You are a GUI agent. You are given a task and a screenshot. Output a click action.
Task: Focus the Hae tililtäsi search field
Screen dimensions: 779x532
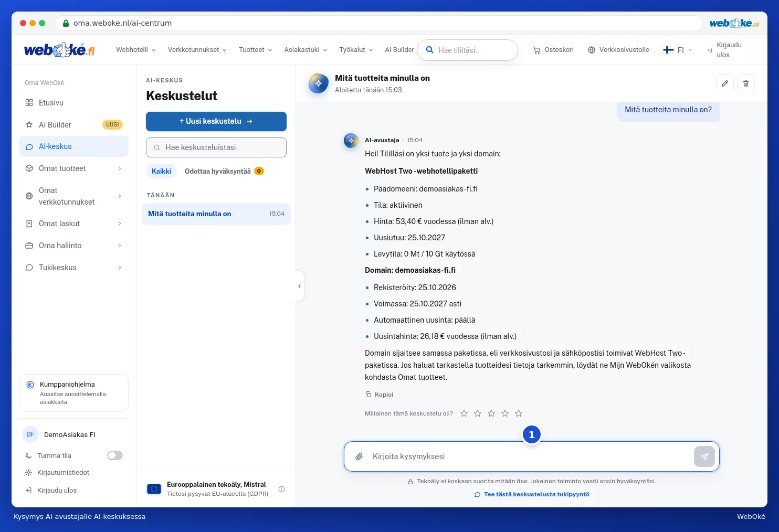[x=467, y=50]
